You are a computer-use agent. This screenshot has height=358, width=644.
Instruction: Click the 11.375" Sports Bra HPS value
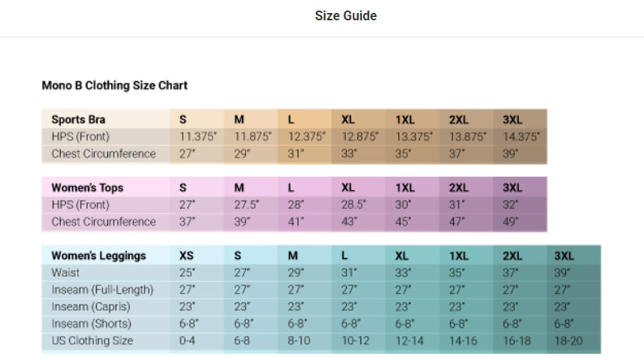(198, 136)
